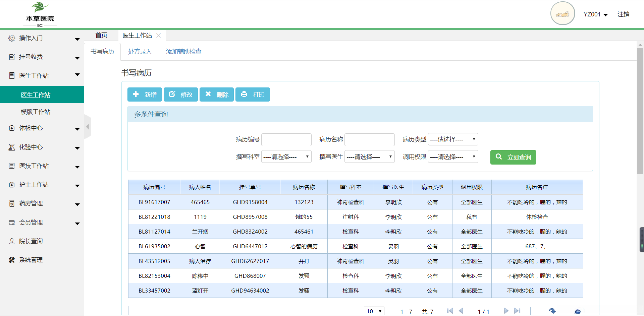Click the 新增 (add) button
644x316 pixels.
point(145,94)
